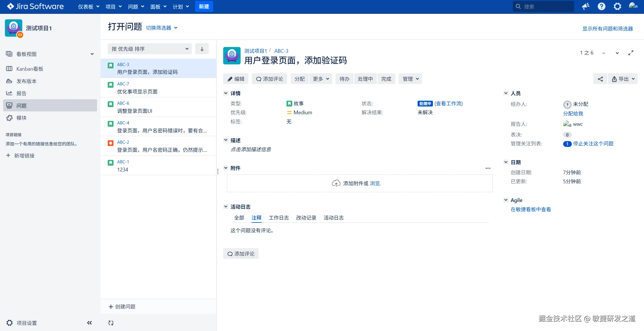Click the 分配给我 link
Screen dimensions: 644x331
(x=573, y=114)
